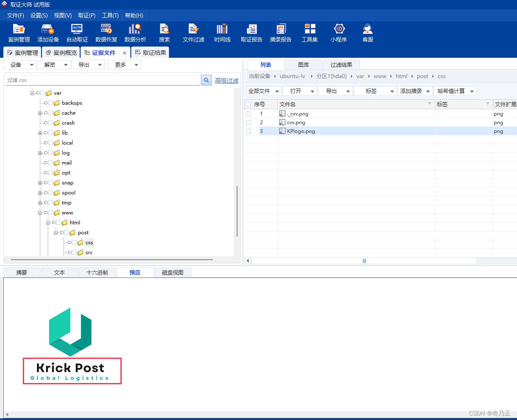This screenshot has height=420, width=517.
Task: Contact 客服 via toolbar icon
Action: [368, 33]
